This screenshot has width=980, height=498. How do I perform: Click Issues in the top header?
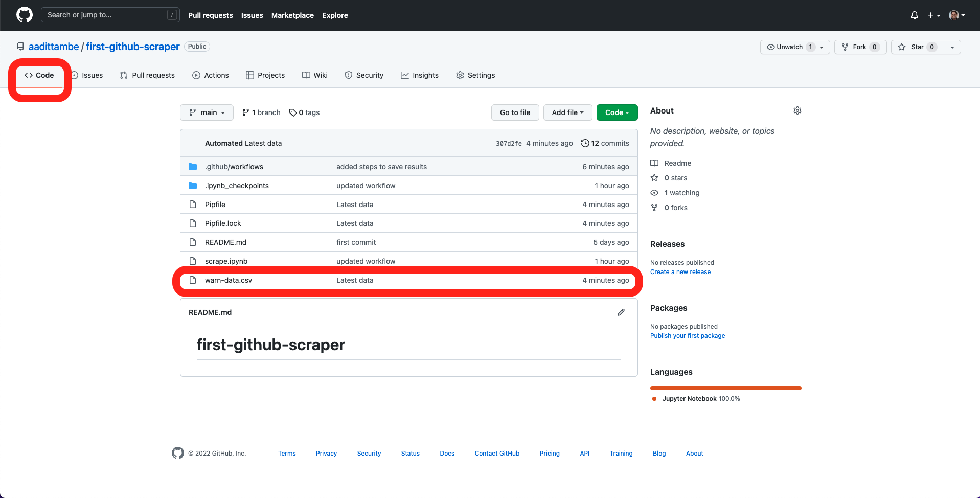tap(252, 15)
